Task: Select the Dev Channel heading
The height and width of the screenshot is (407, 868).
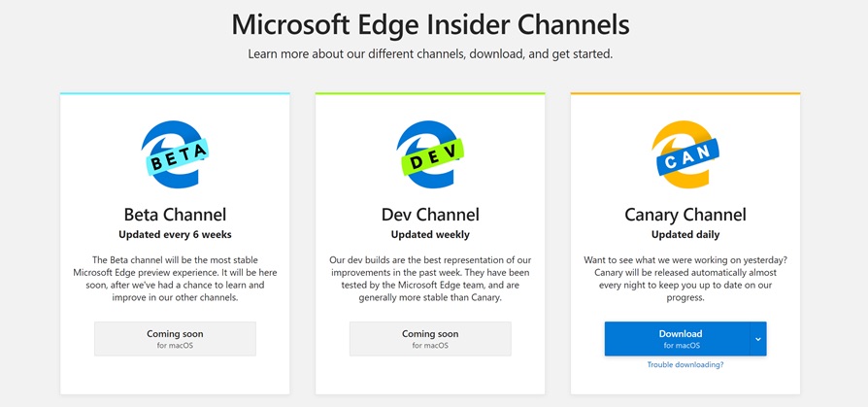Action: (x=430, y=215)
